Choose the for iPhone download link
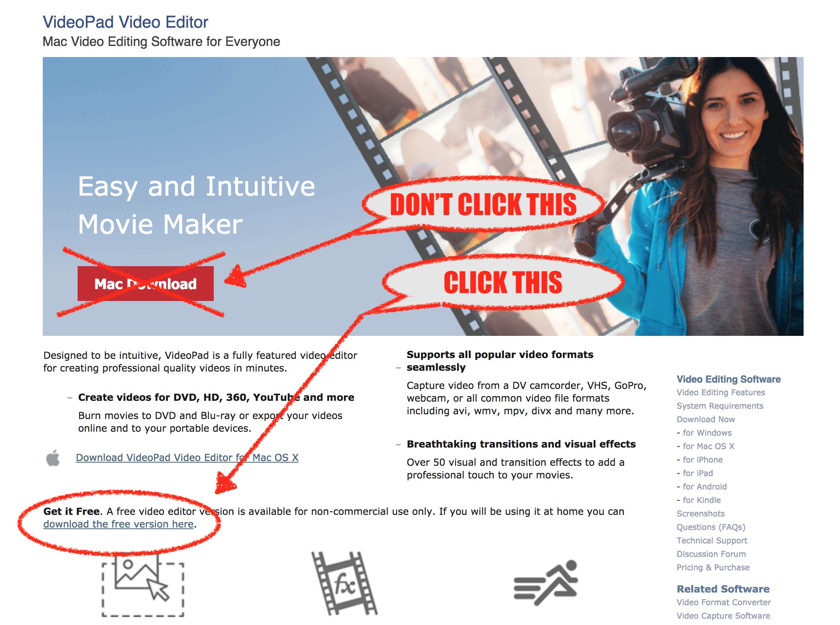Viewport: 840px width, 625px height. 703,459
